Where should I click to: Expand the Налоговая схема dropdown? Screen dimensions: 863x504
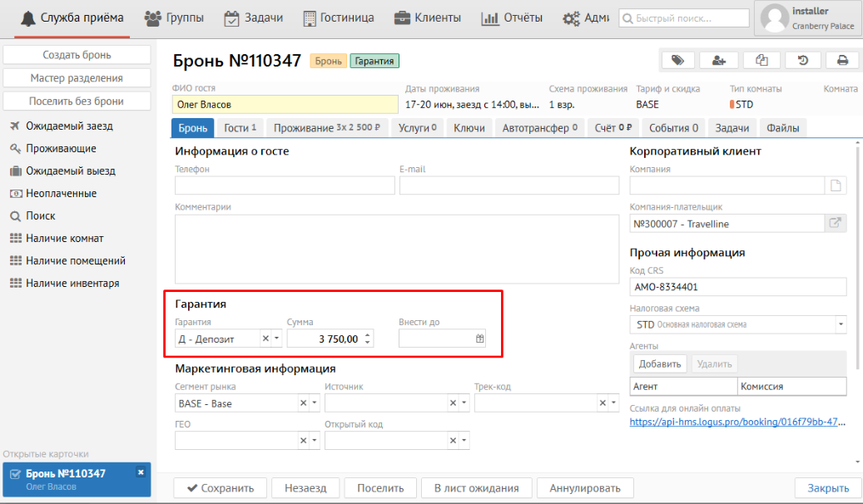[840, 324]
